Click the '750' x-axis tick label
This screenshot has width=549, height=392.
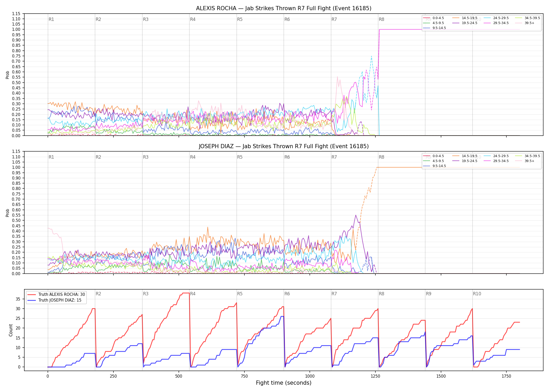pyautogui.click(x=244, y=376)
